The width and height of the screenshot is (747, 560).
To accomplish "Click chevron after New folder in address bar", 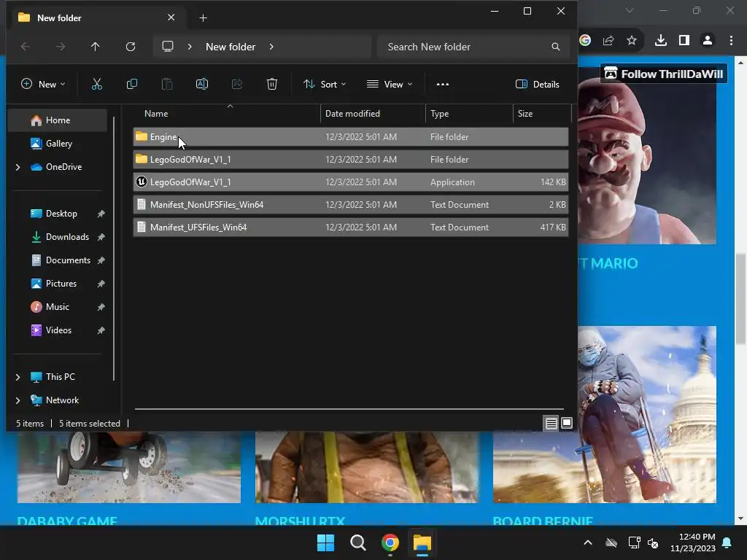I will click(x=271, y=47).
